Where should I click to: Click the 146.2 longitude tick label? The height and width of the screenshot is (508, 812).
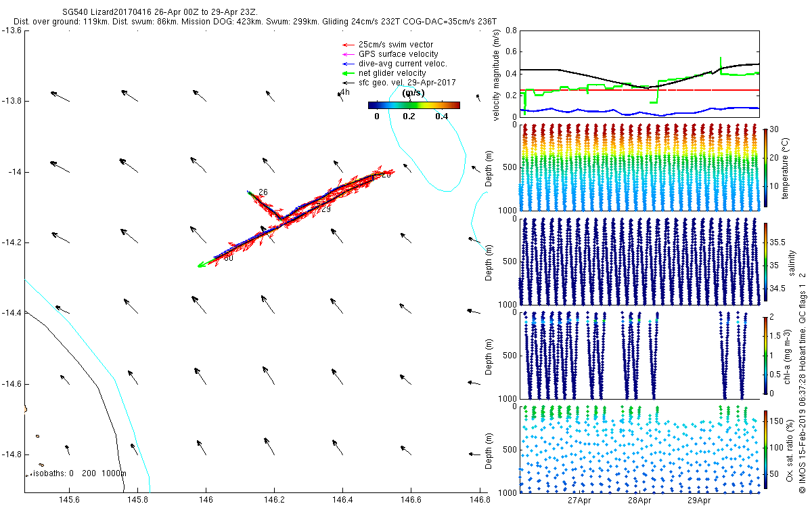point(274,501)
